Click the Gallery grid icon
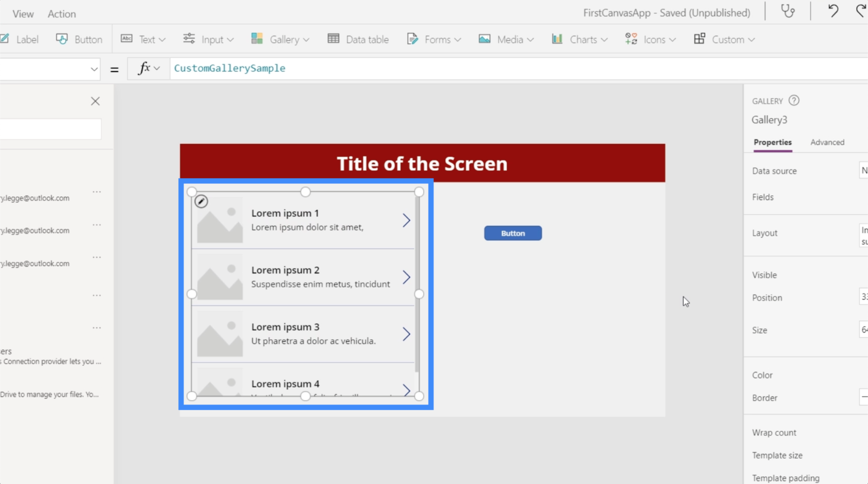Screen dimensions: 868x484 pos(257,39)
